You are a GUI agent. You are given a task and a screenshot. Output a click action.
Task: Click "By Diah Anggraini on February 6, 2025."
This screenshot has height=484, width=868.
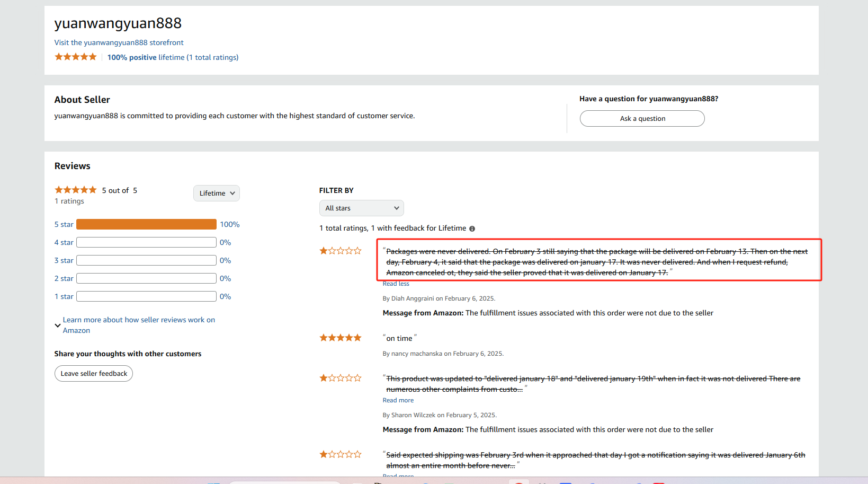point(439,298)
